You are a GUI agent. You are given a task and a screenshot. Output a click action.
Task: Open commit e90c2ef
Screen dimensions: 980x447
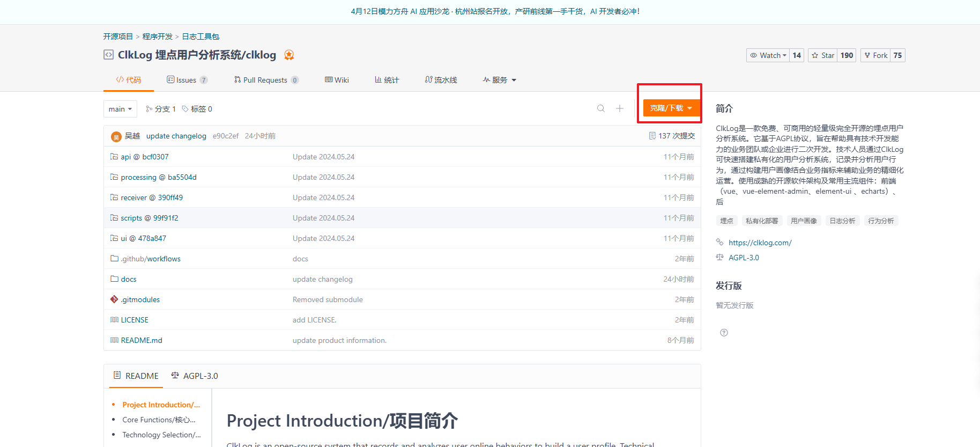click(226, 136)
